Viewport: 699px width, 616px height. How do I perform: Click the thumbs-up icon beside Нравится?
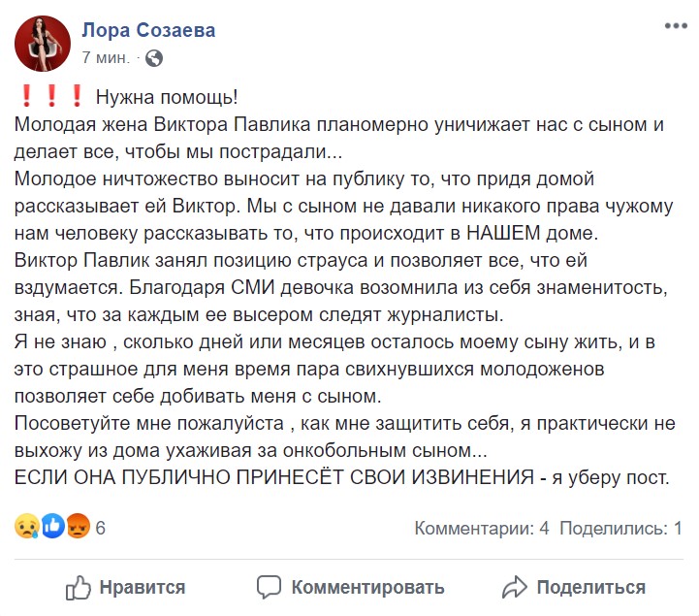tap(78, 587)
